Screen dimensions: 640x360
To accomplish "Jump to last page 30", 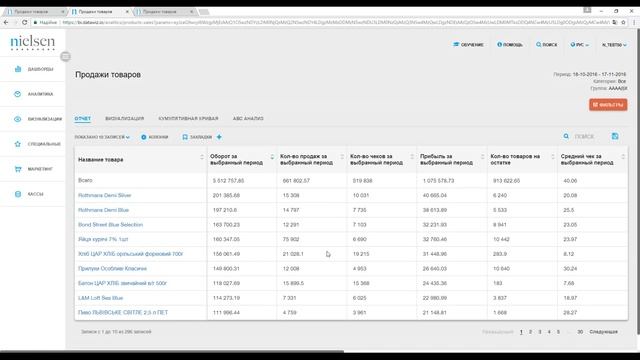I will pos(580,332).
